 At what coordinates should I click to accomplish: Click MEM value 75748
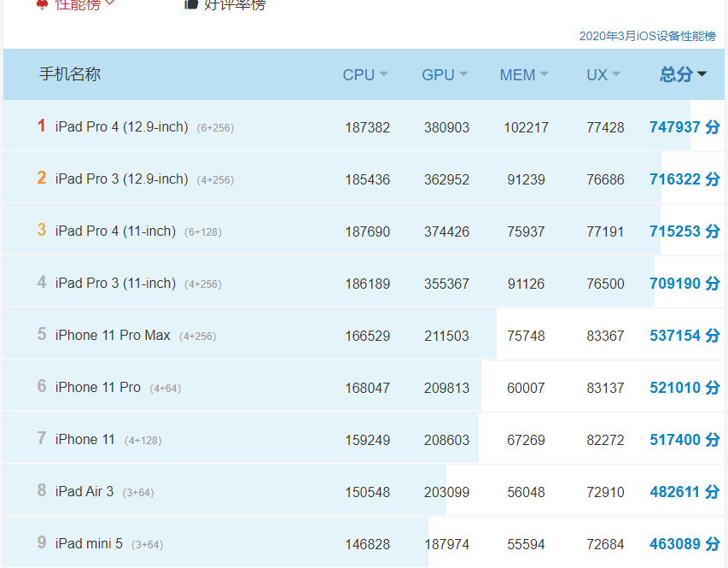pyautogui.click(x=526, y=336)
